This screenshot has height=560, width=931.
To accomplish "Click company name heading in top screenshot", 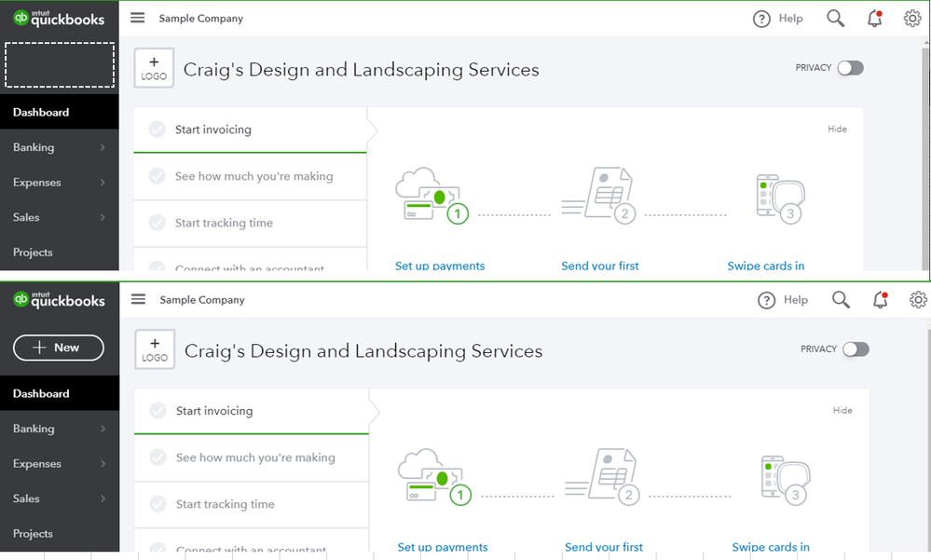I will coord(361,70).
